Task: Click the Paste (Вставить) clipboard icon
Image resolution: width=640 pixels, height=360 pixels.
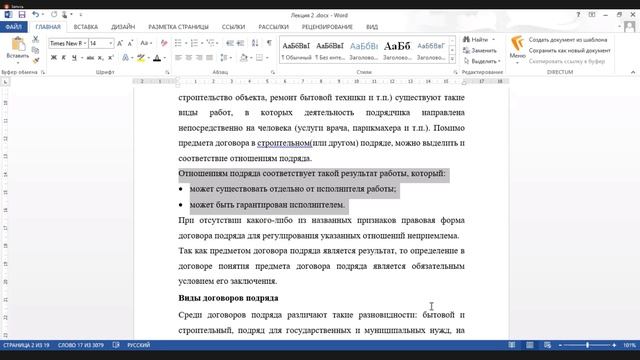Action: 18,44
